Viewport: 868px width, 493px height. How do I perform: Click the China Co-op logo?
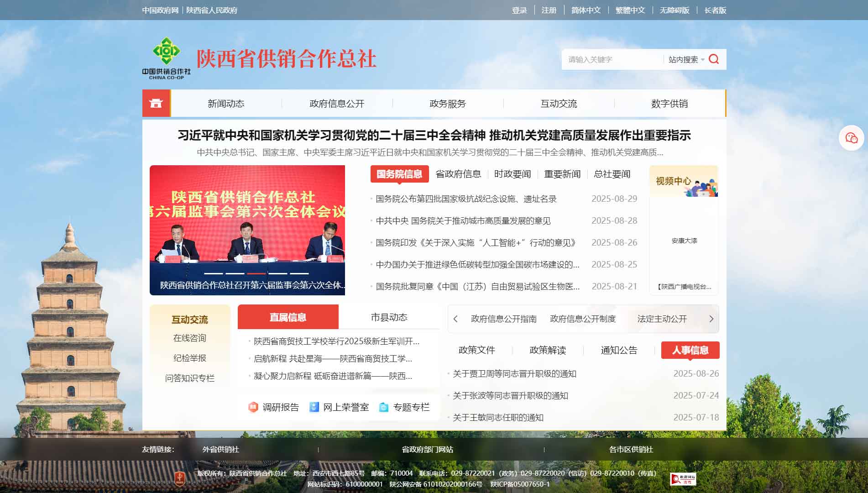166,58
